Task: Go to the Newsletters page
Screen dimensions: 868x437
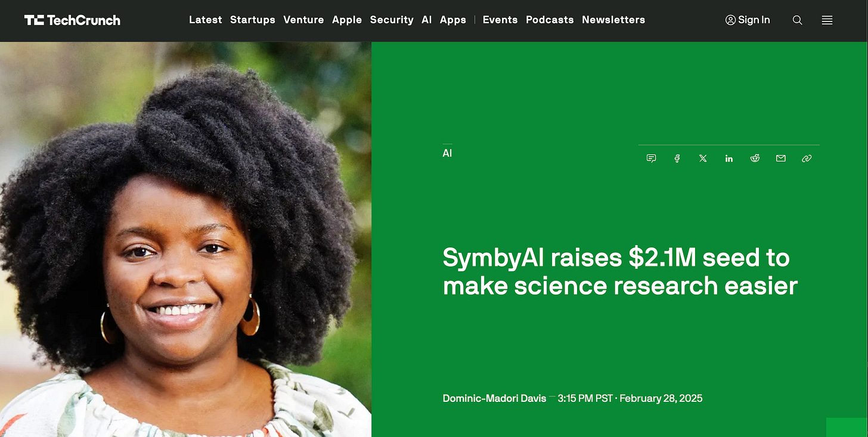Action: click(x=613, y=20)
